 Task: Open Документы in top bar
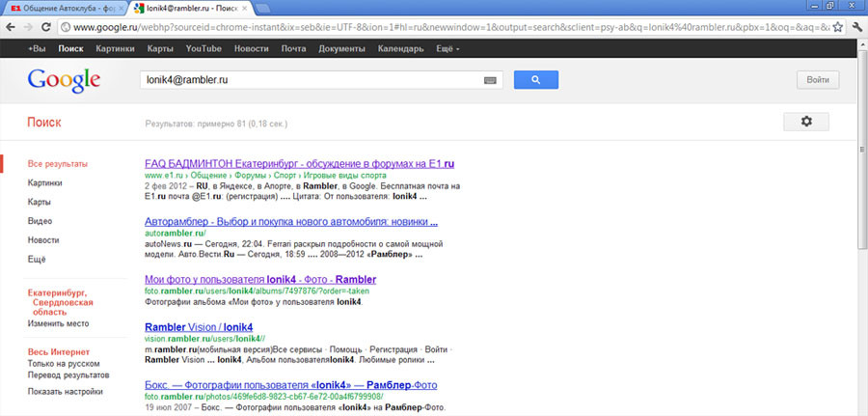click(x=341, y=49)
